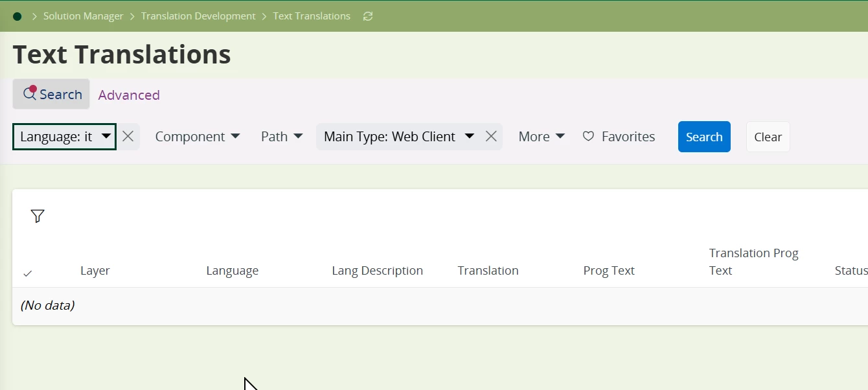
Task: Click the refresh icon beside Text Translations
Action: tap(368, 16)
